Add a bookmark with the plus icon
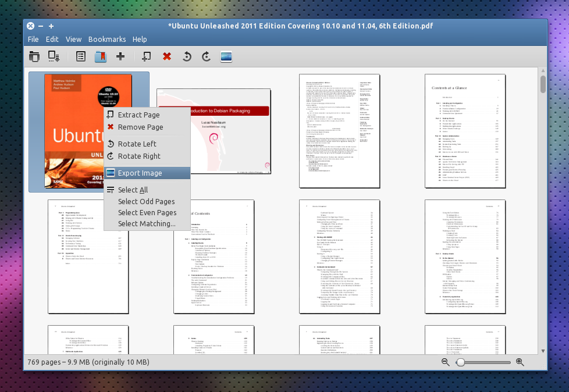 [120, 56]
